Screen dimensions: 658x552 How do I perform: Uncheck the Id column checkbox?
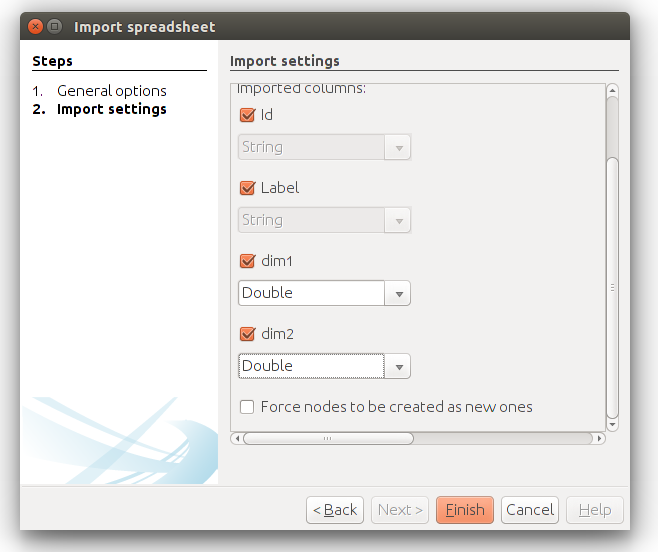point(247,115)
